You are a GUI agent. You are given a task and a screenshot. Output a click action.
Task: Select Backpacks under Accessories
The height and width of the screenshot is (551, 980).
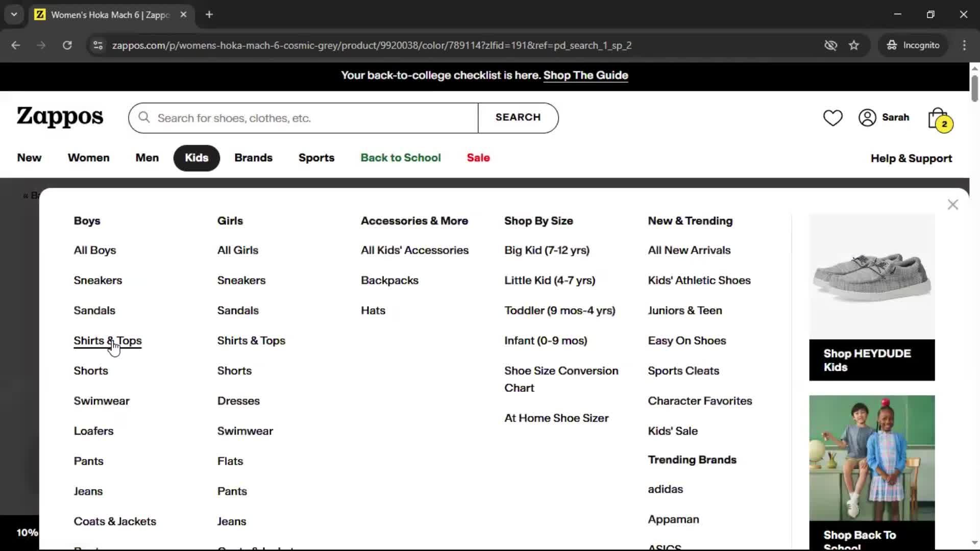pos(389,281)
